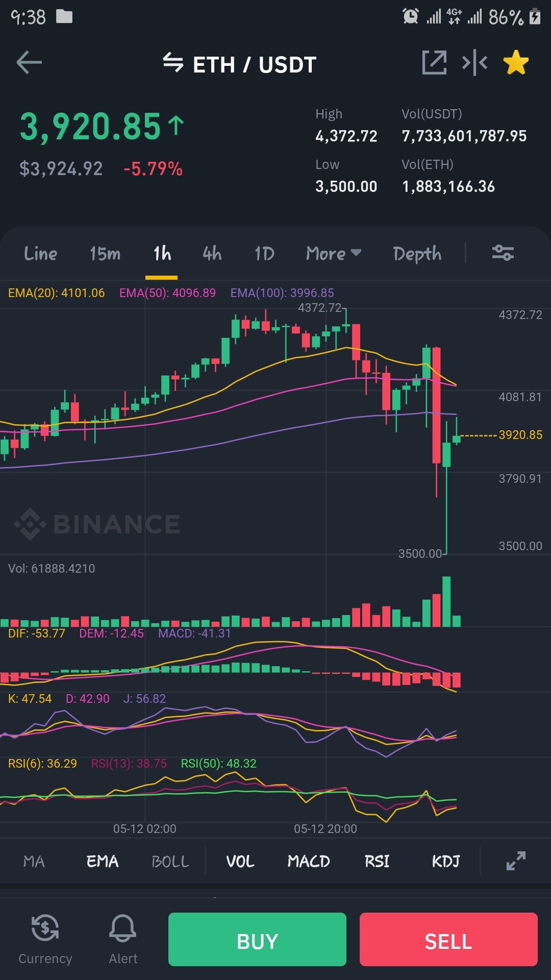
Task: Open the Depth chart tab
Action: pos(417,254)
